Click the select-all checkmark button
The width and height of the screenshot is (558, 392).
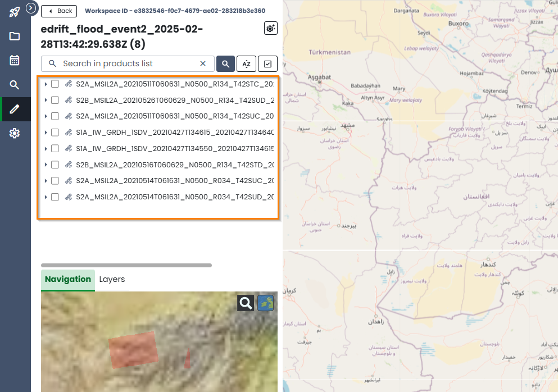[267, 63]
